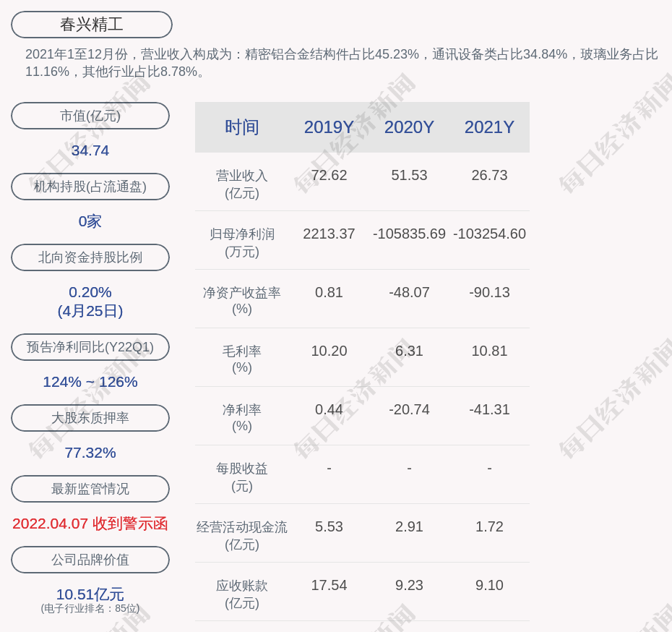
Task: Select the 机构持股(占流通盘) capsule
Action: 90,187
